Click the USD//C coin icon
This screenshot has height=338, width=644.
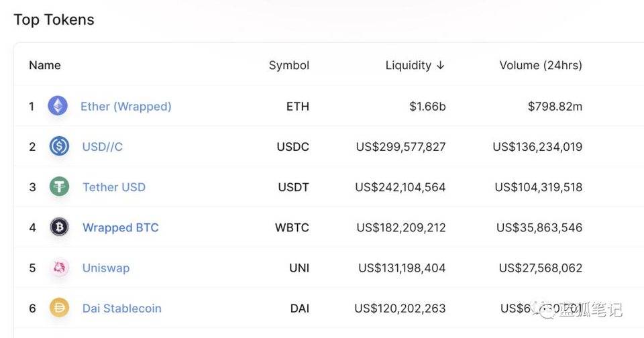pyautogui.click(x=59, y=146)
